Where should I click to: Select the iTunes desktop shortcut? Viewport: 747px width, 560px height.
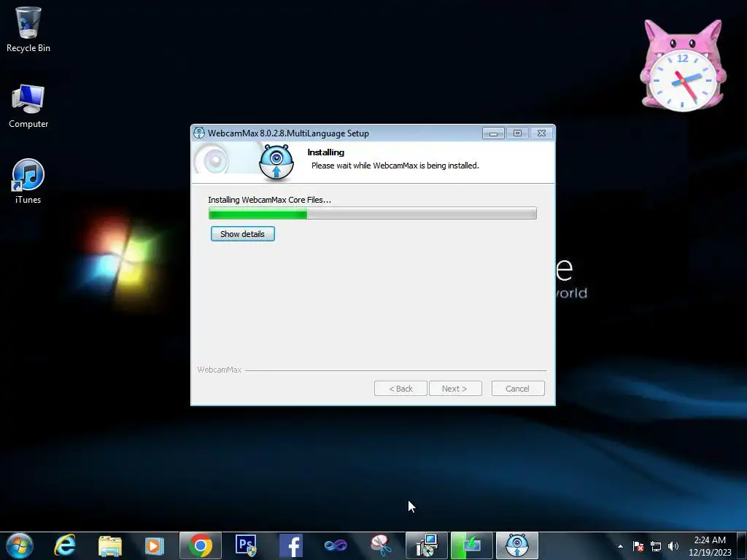[28, 182]
